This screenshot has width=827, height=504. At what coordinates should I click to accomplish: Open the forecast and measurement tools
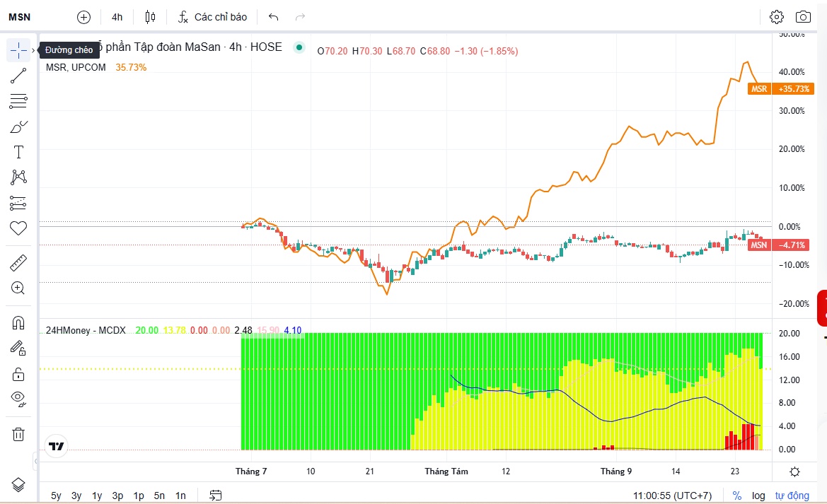18,203
